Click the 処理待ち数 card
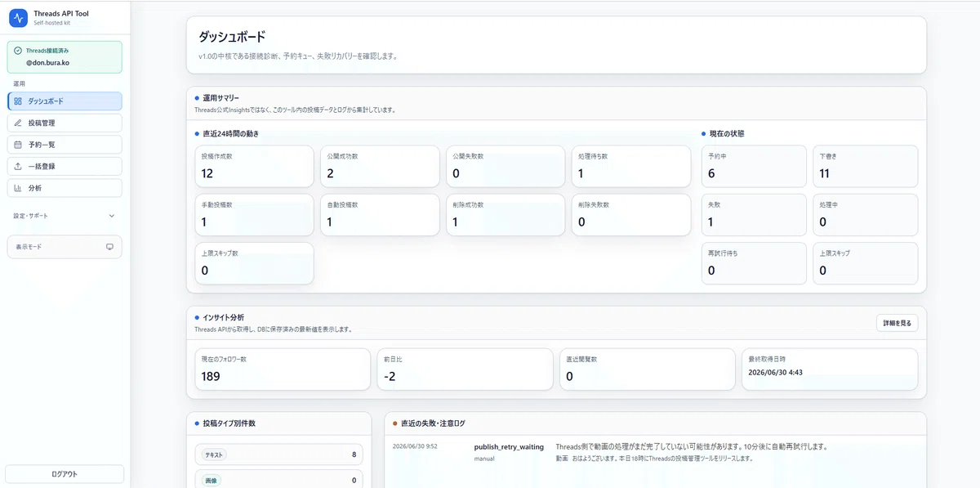Image resolution: width=980 pixels, height=488 pixels. click(x=631, y=167)
